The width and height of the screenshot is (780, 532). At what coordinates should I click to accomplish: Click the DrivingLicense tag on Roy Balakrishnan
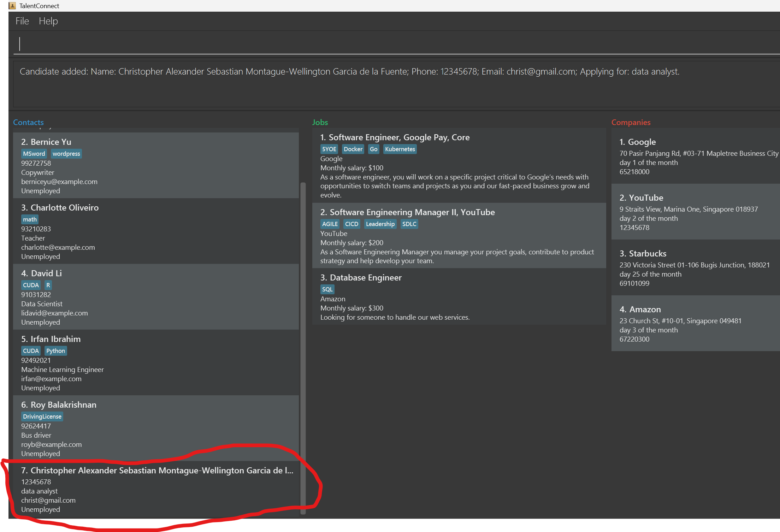pos(42,416)
